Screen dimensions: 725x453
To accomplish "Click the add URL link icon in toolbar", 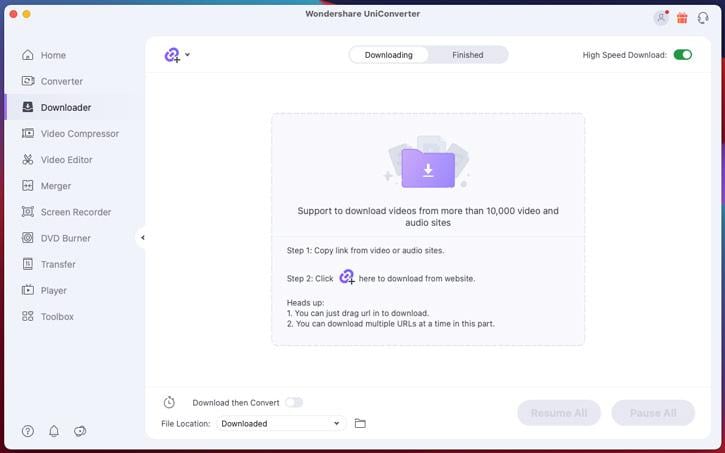I will [x=172, y=55].
